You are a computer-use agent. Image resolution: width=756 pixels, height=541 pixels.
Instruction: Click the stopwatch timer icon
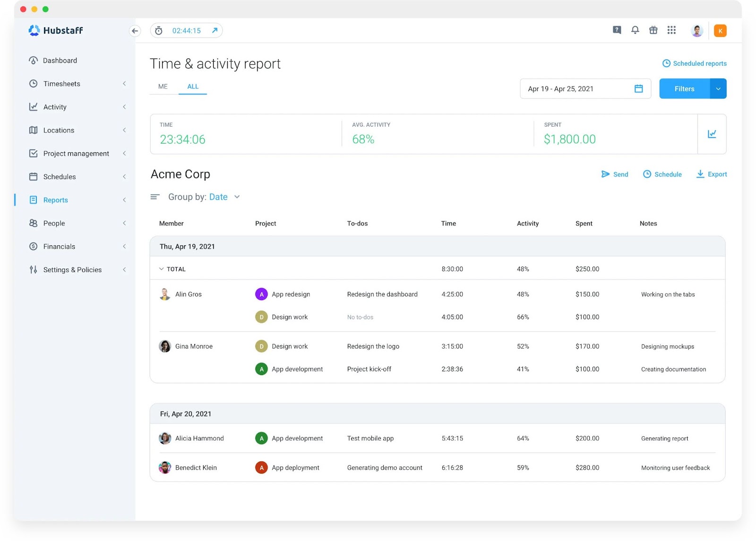point(159,30)
